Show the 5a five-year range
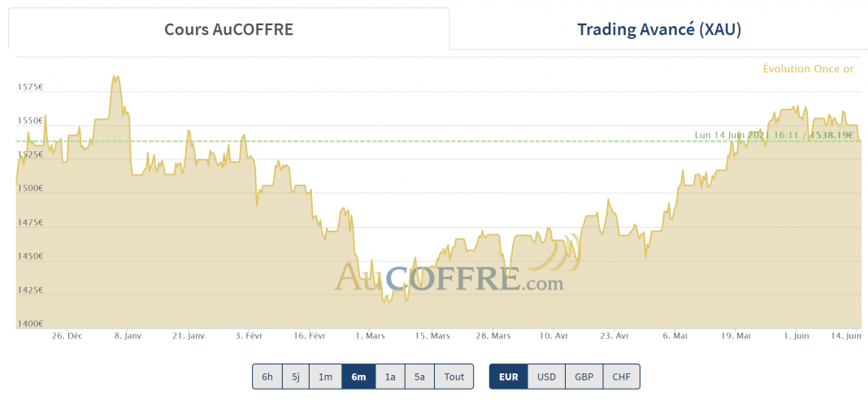This screenshot has height=401, width=868. tap(419, 377)
